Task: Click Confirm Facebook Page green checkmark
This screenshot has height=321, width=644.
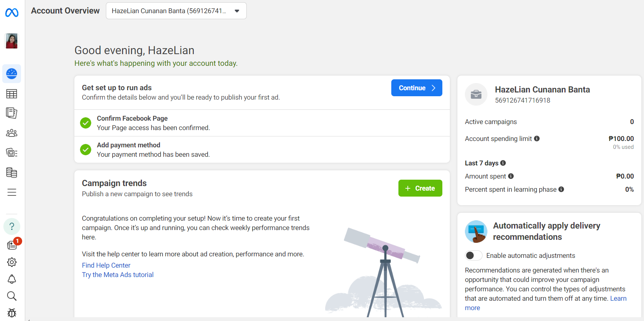Action: (x=86, y=123)
